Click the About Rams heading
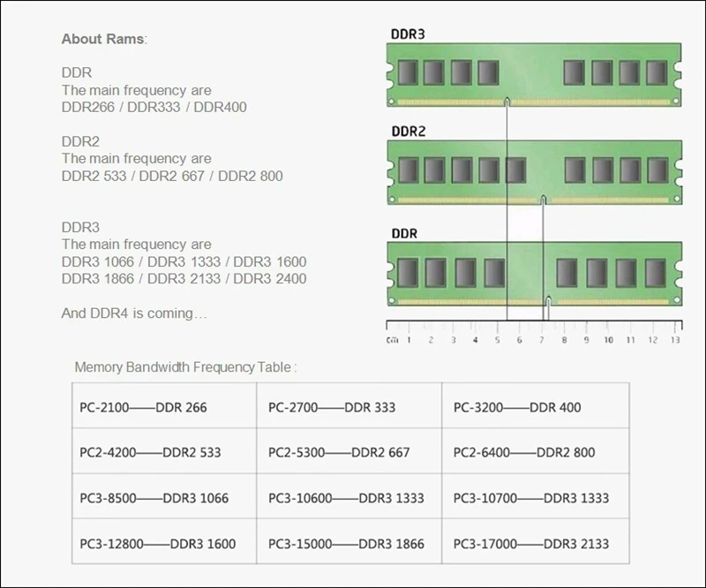This screenshot has width=706, height=588. (104, 39)
